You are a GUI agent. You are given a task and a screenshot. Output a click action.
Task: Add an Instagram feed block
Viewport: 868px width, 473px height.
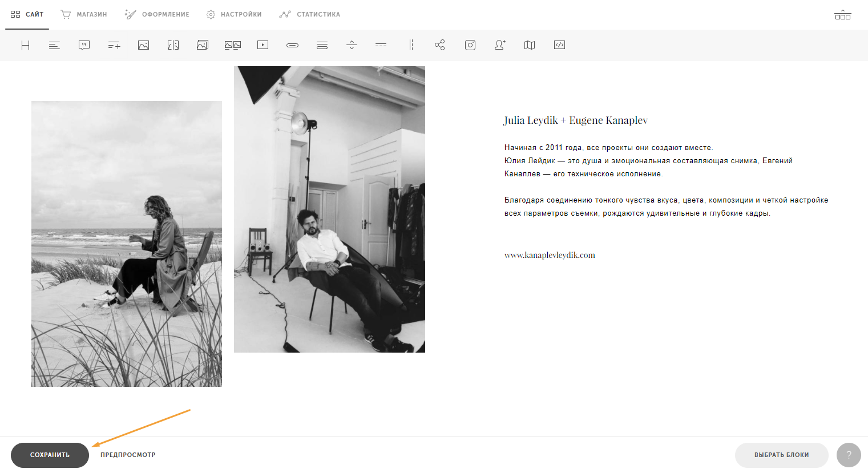[470, 45]
